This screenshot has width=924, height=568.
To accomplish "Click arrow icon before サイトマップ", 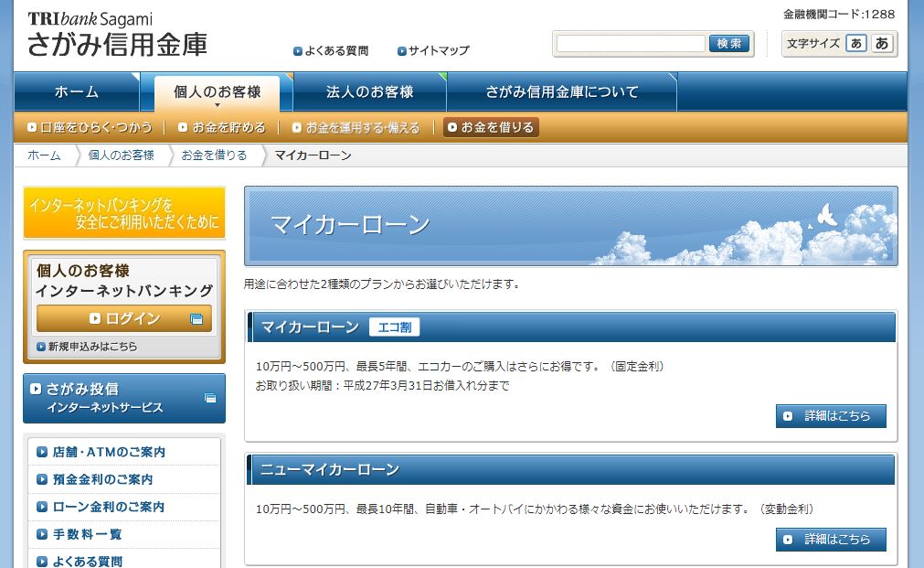I will (x=402, y=51).
